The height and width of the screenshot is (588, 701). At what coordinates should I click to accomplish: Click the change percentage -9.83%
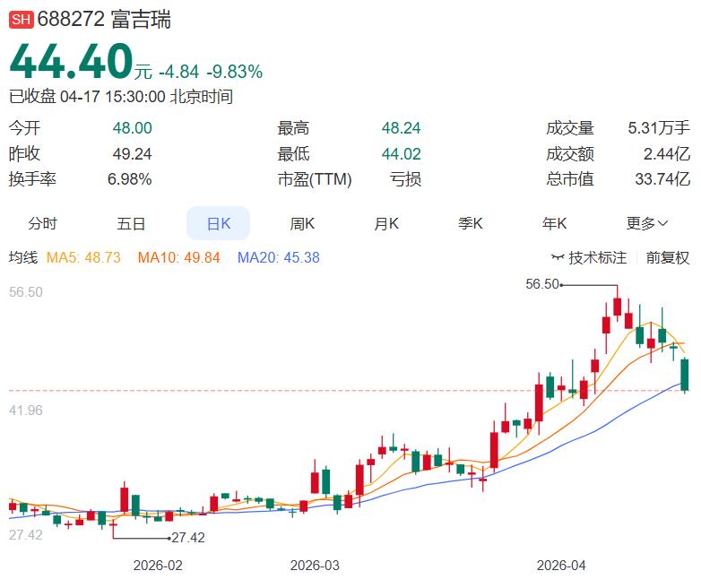(x=234, y=72)
